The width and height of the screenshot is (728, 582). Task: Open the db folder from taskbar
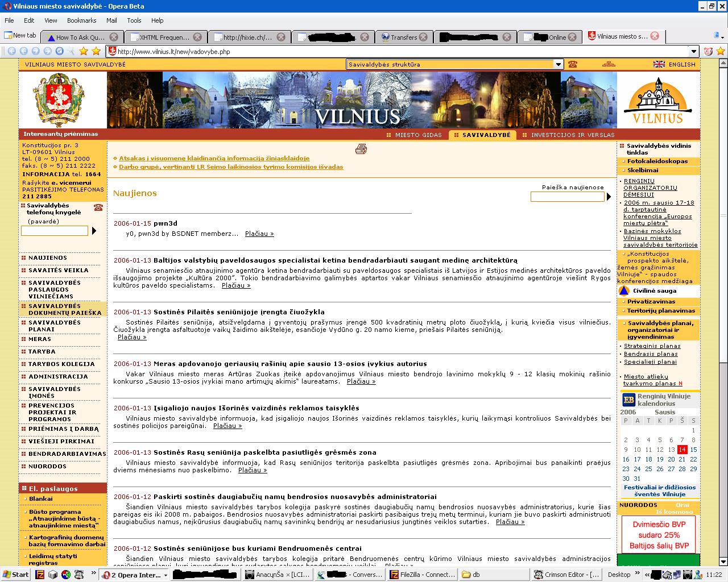(x=493, y=575)
